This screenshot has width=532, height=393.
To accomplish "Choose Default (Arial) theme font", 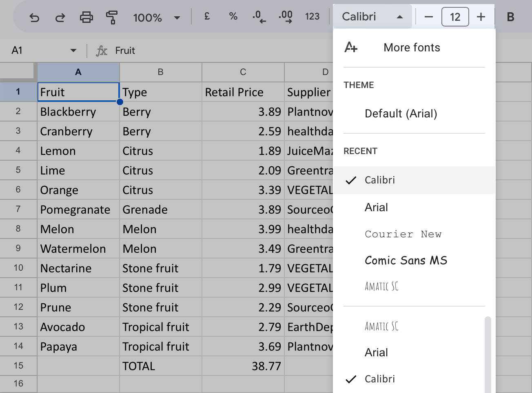I will 414,114.
